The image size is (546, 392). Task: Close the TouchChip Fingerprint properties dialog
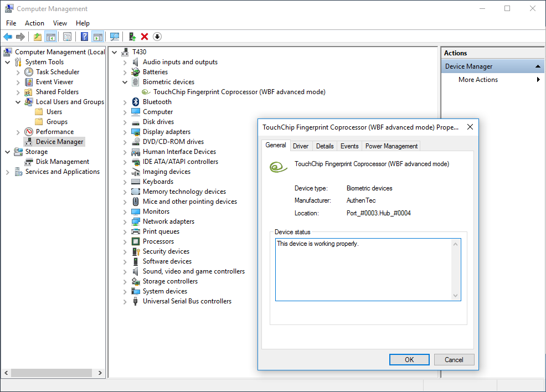[x=470, y=127]
